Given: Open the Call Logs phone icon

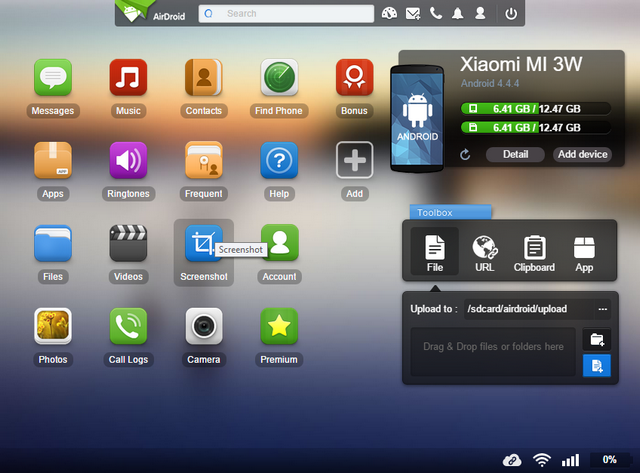Looking at the screenshot, I should click(128, 326).
